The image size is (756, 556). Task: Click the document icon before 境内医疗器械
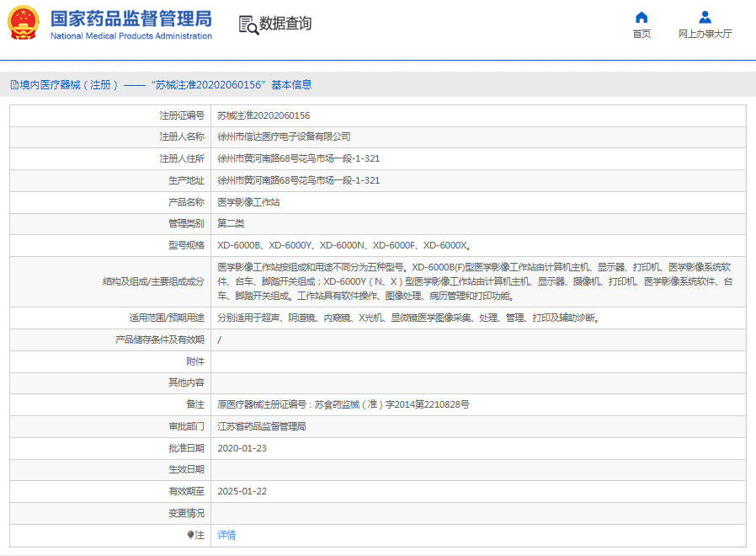14,85
